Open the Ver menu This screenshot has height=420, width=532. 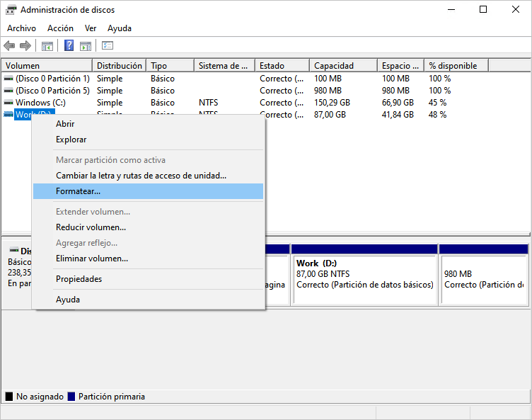click(91, 28)
